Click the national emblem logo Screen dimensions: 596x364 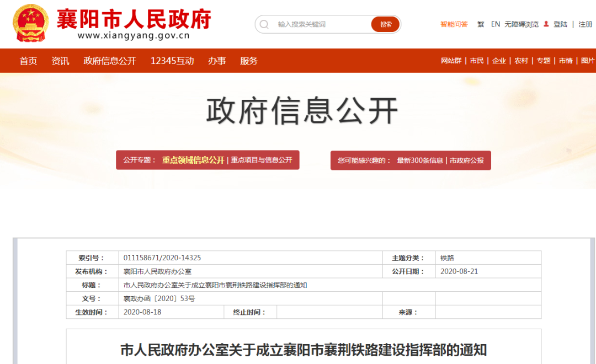[31, 23]
